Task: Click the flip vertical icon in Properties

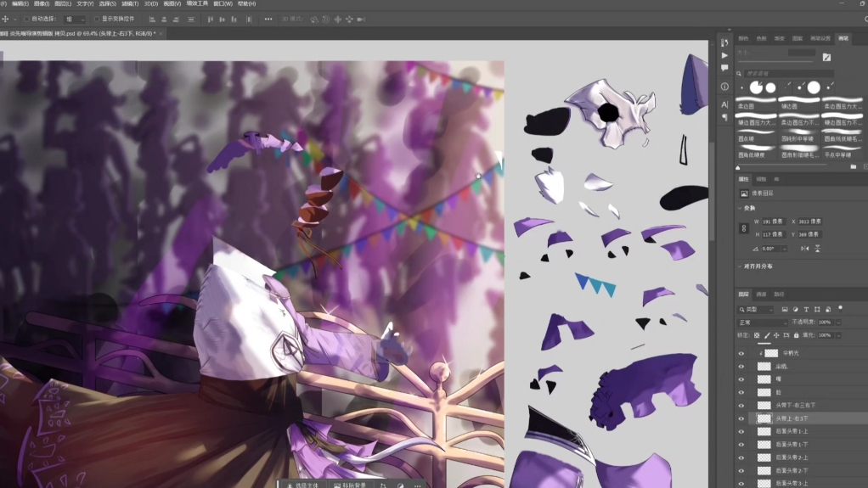Action: click(817, 249)
